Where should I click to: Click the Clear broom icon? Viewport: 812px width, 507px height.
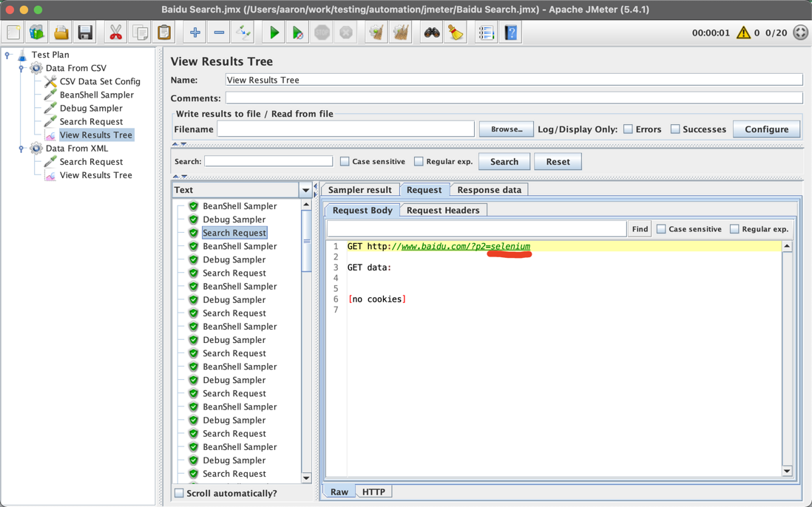[x=376, y=33]
